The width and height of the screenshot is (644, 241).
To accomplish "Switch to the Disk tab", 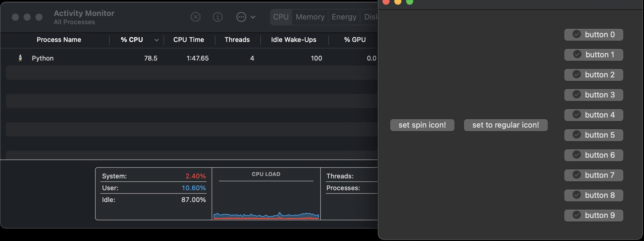I will 371,17.
